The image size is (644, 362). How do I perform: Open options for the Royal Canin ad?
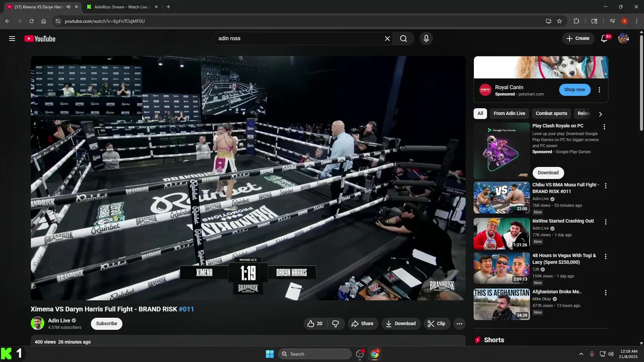(x=599, y=90)
